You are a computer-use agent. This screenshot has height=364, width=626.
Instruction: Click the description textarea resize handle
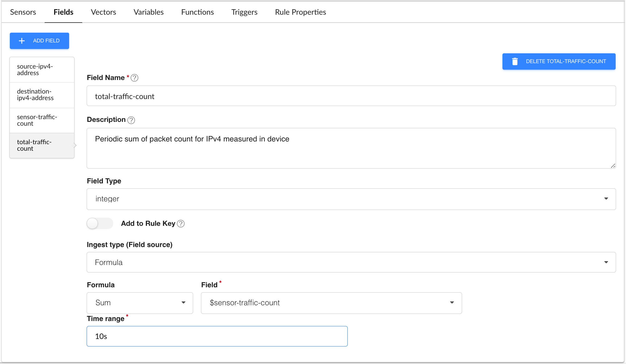(x=613, y=166)
